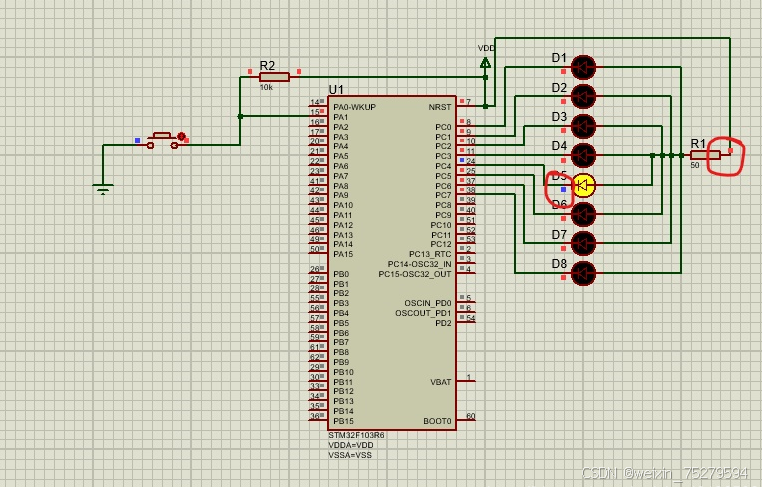Click the D8 reference label
The width and height of the screenshot is (762, 487).
pyautogui.click(x=559, y=263)
